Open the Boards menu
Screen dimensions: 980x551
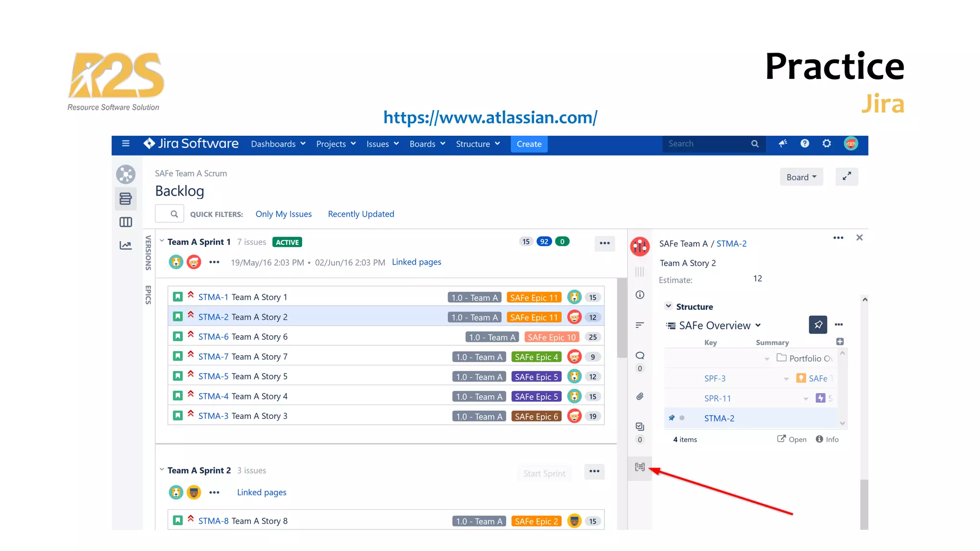point(427,144)
